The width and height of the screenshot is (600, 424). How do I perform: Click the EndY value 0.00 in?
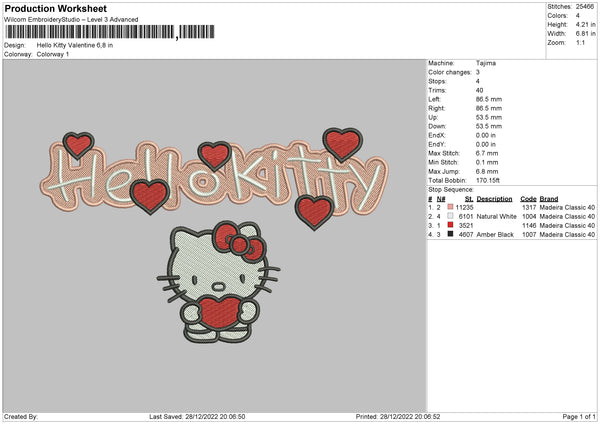tap(486, 144)
